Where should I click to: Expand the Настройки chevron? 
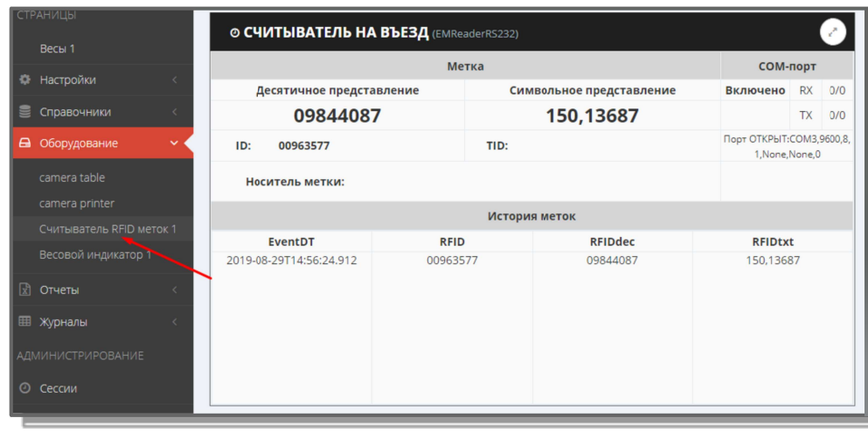pyautogui.click(x=174, y=80)
